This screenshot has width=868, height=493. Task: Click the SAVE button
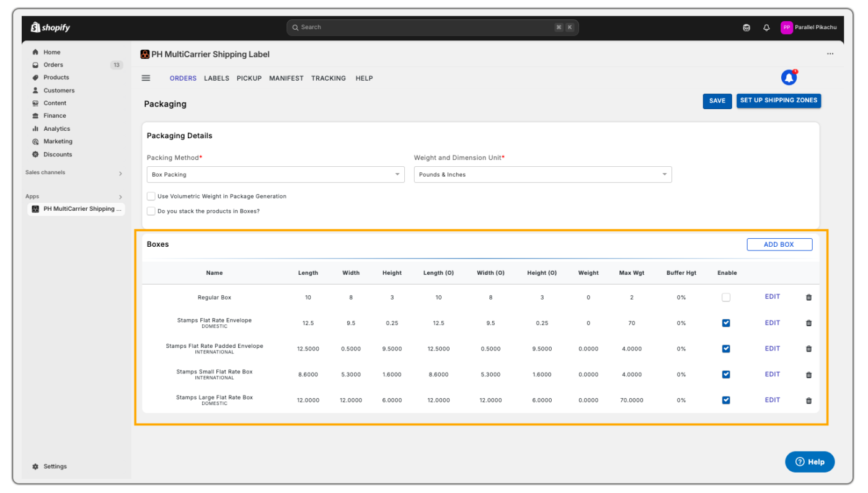click(717, 100)
